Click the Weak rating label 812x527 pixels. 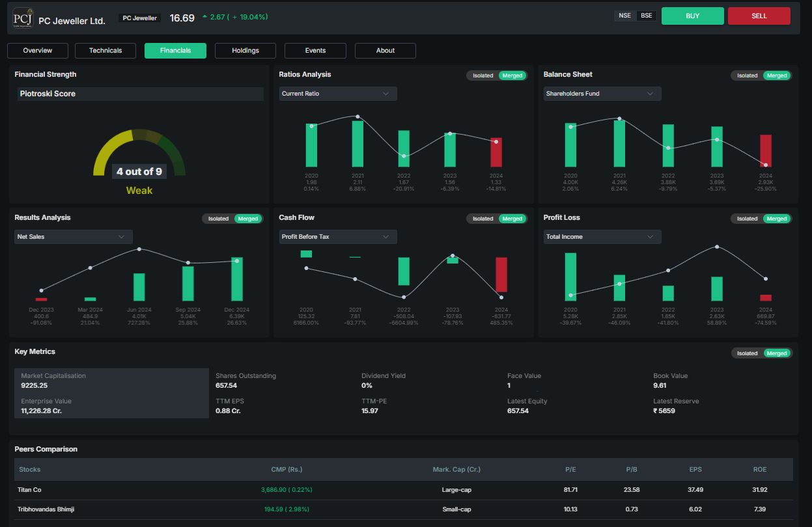point(139,190)
